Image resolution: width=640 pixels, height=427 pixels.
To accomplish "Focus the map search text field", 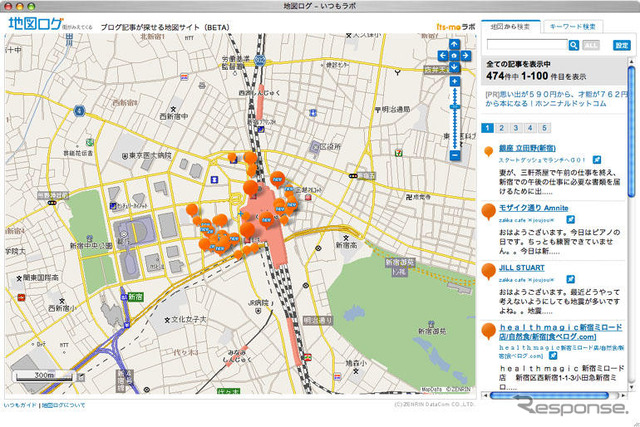I will pyautogui.click(x=527, y=44).
